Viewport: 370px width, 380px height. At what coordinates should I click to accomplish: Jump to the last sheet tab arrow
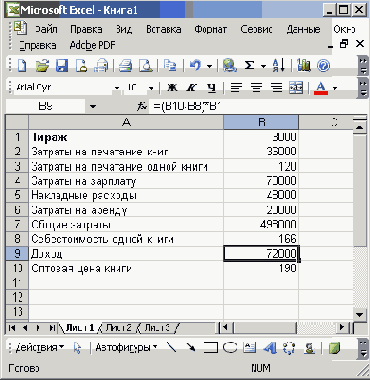coord(52,328)
